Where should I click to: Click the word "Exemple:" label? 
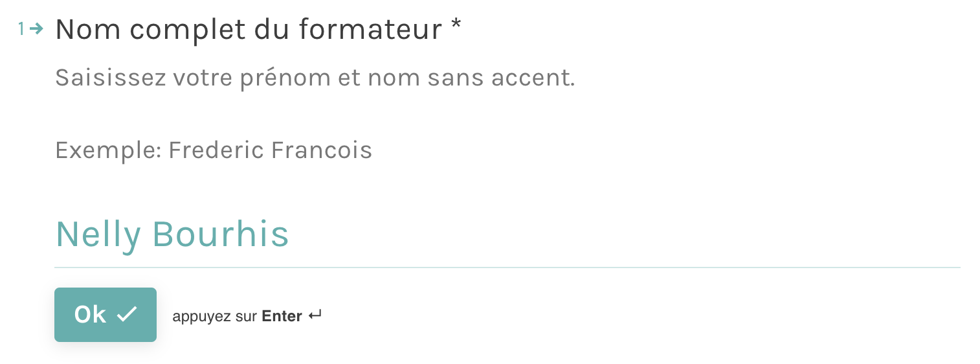coord(108,150)
